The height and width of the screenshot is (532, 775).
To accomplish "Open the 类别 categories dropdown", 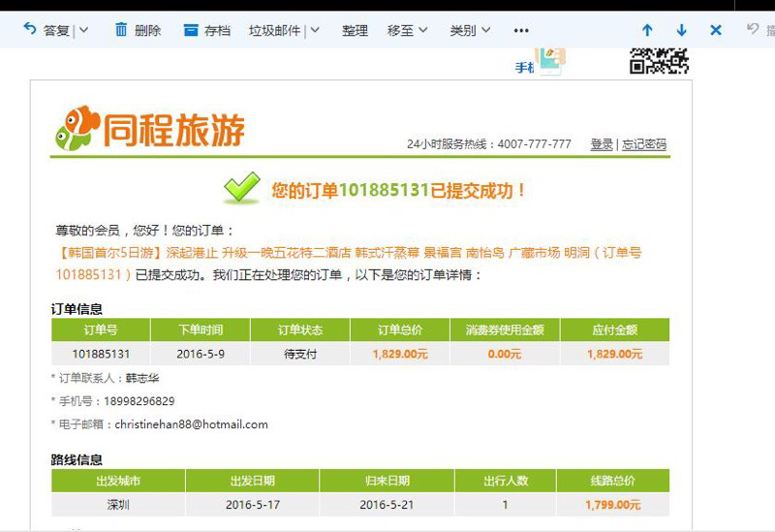I will click(470, 31).
